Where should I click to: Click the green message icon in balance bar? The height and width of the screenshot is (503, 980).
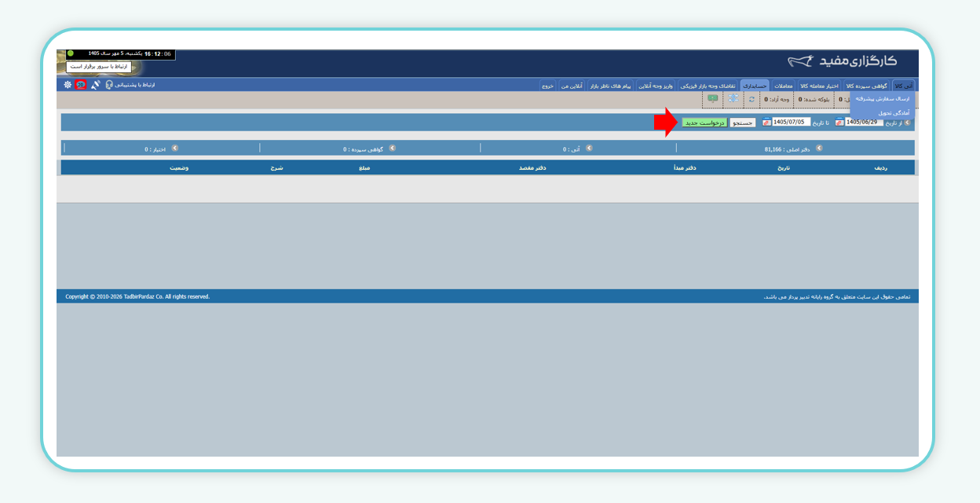point(712,98)
